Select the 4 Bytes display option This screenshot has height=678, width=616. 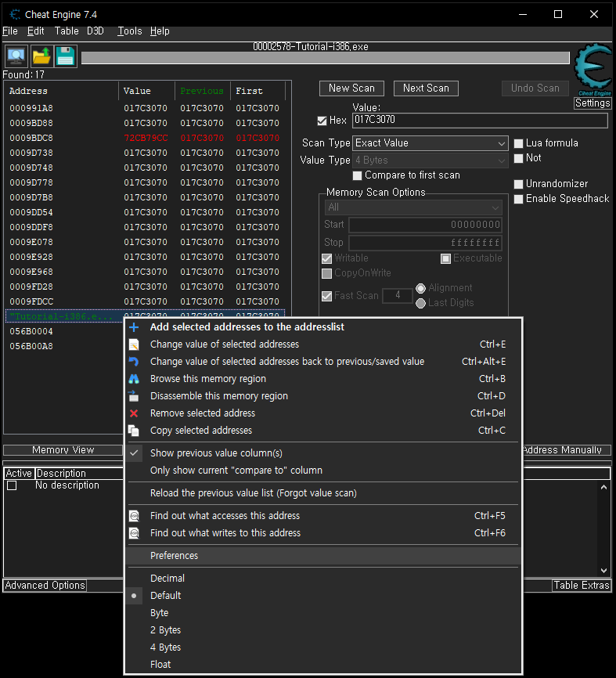click(323, 647)
